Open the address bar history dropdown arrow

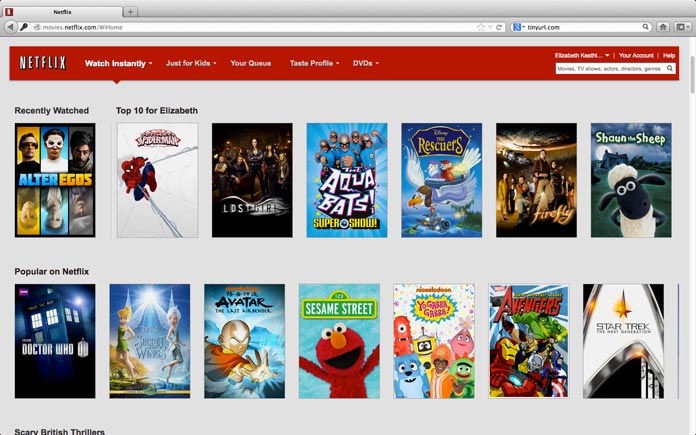click(490, 27)
